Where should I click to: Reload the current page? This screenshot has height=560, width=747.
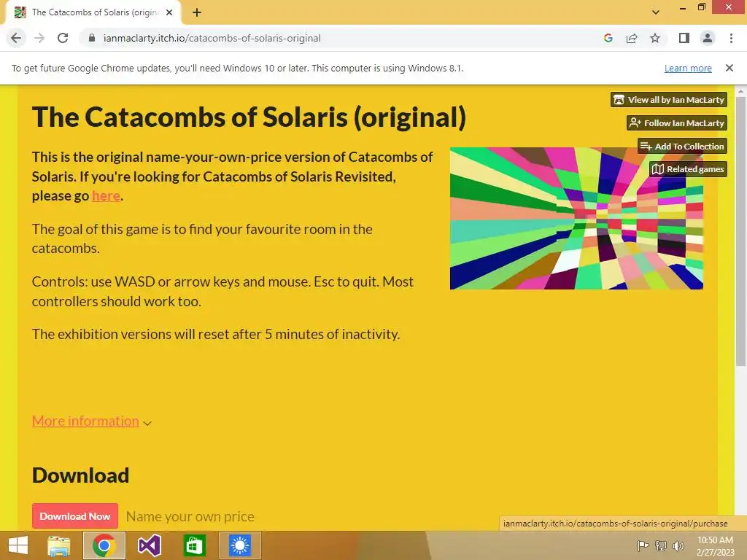[63, 38]
